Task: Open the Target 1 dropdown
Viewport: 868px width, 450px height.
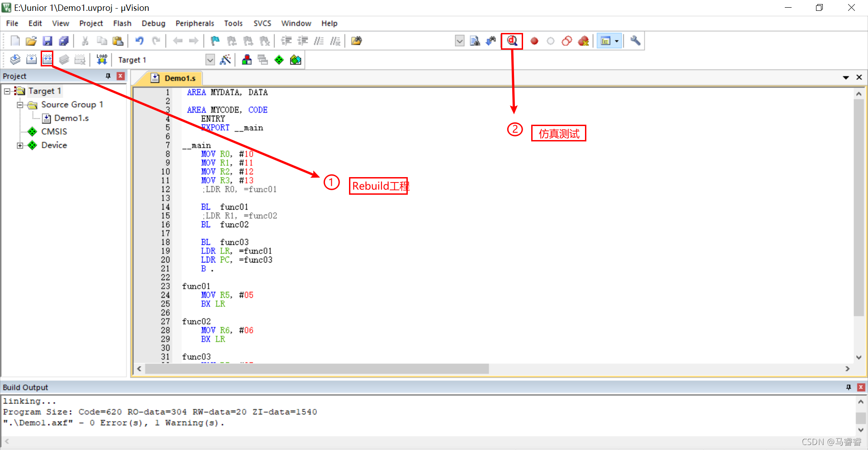Action: (x=210, y=60)
